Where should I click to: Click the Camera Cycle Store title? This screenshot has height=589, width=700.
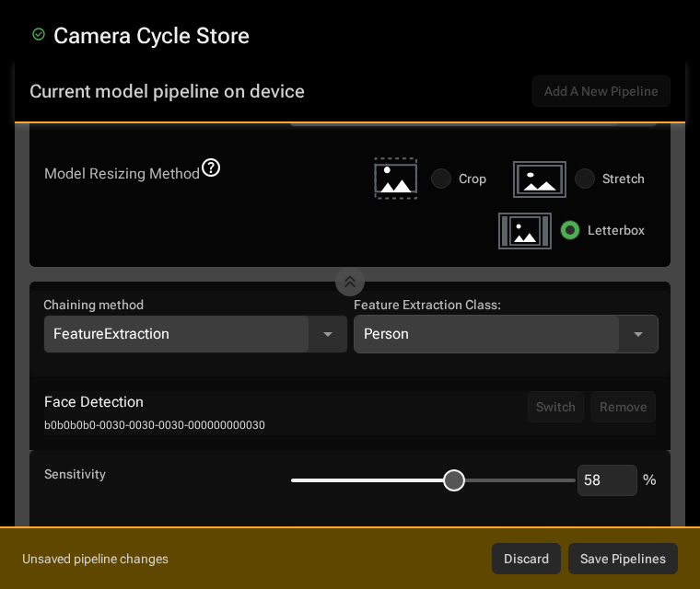(x=151, y=36)
